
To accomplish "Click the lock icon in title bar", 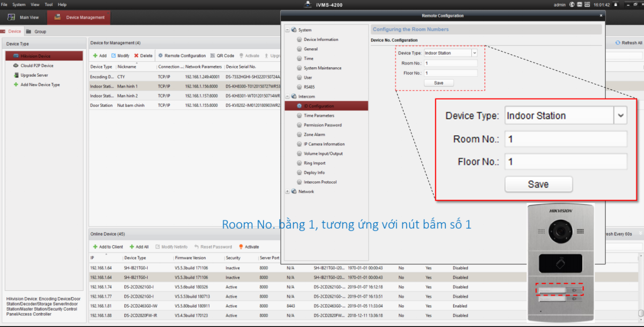I will tap(616, 5).
